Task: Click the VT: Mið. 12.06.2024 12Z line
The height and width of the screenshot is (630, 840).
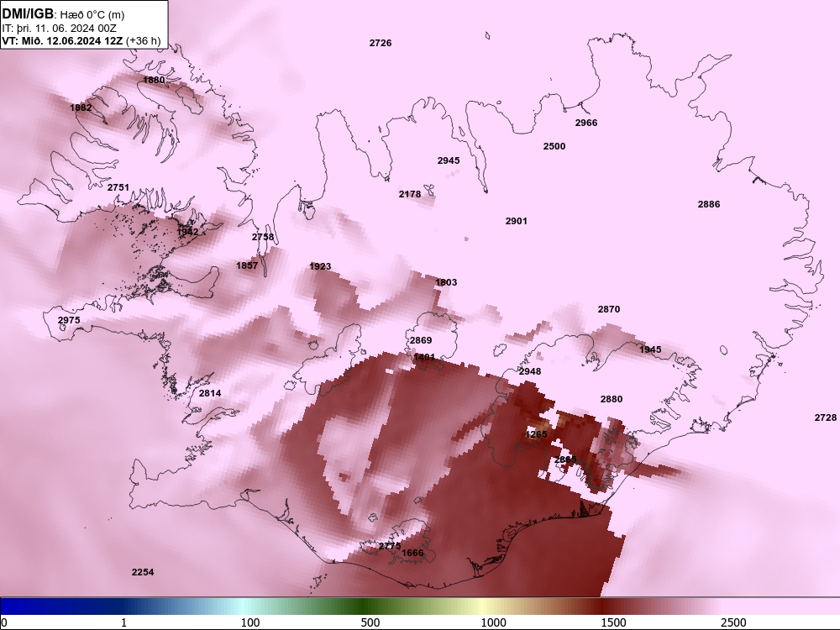Action: coord(81,40)
